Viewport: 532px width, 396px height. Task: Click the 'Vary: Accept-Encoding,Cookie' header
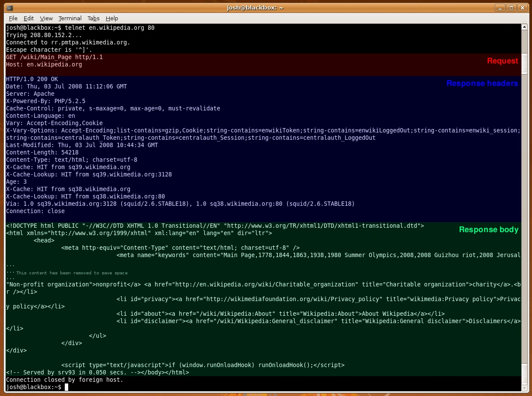[54, 123]
